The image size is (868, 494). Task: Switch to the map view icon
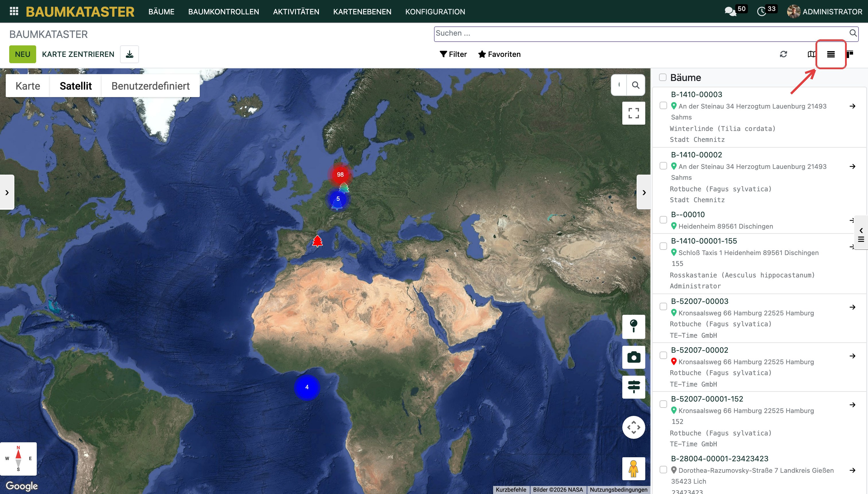(811, 54)
